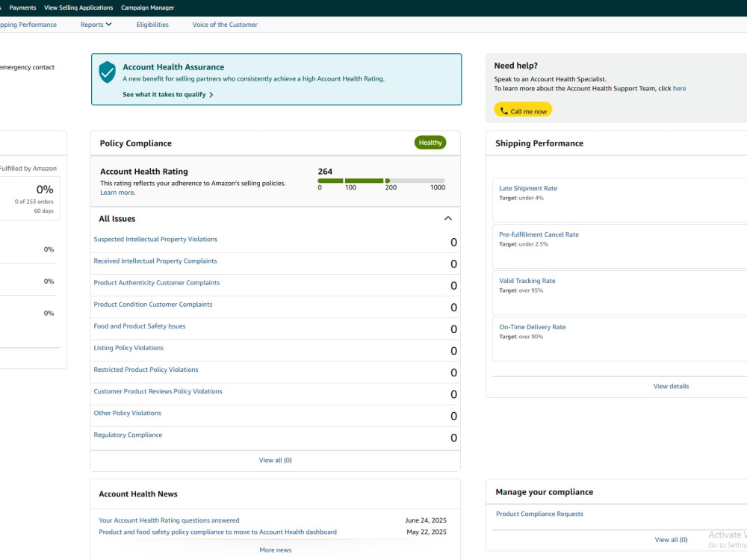Open Product Authenticity Customer Complaints
The height and width of the screenshot is (560, 747).
click(x=157, y=282)
